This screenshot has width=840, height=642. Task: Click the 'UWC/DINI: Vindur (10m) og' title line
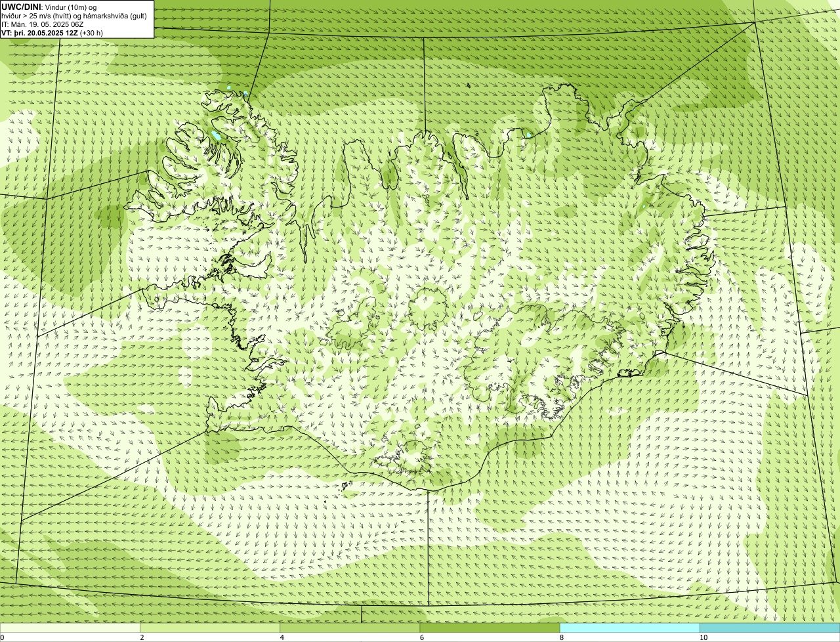49,7
